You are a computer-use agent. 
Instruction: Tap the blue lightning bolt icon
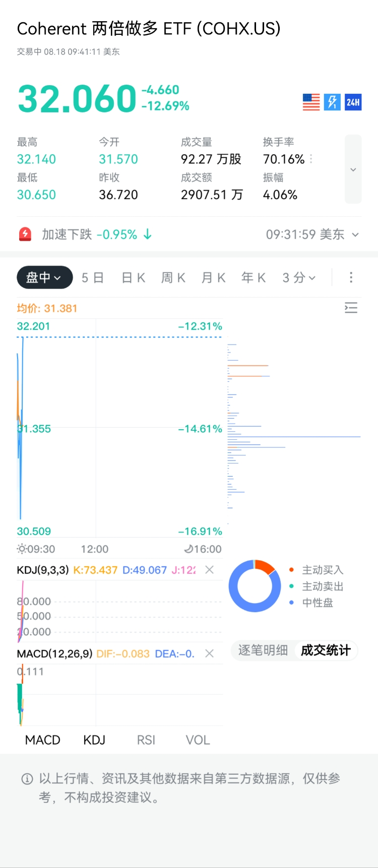(x=332, y=102)
